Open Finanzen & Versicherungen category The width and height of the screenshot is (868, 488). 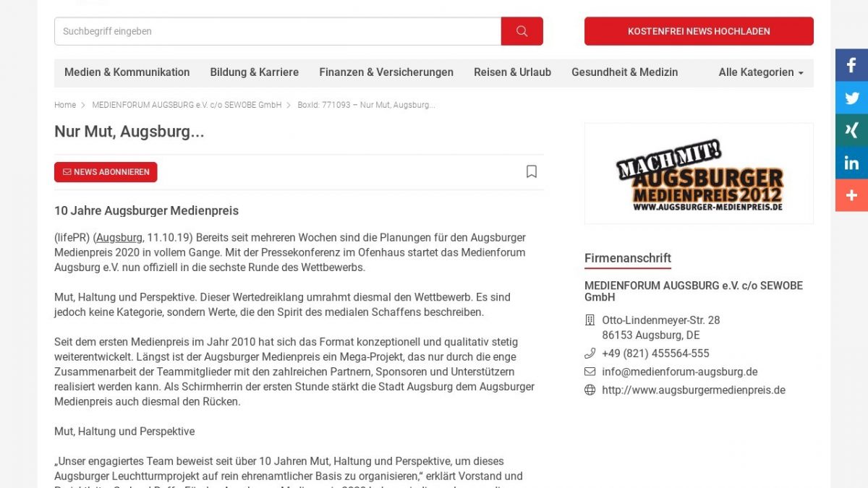point(386,72)
